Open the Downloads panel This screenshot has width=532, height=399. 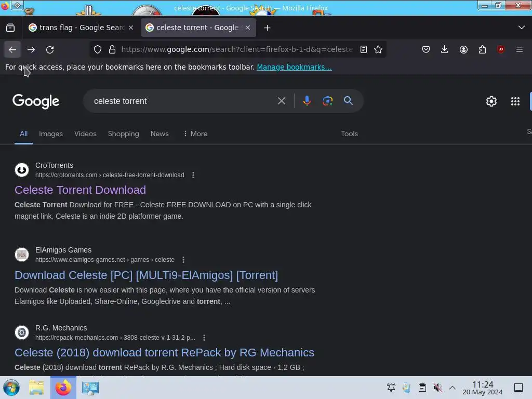coord(445,49)
